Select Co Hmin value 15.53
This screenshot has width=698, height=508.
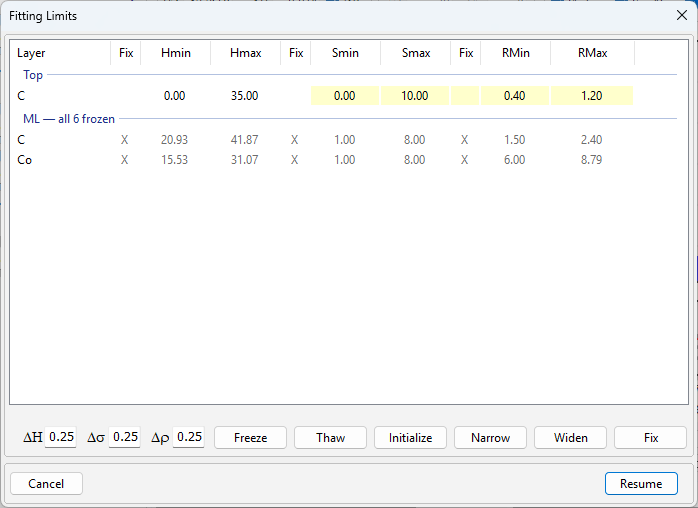[174, 160]
